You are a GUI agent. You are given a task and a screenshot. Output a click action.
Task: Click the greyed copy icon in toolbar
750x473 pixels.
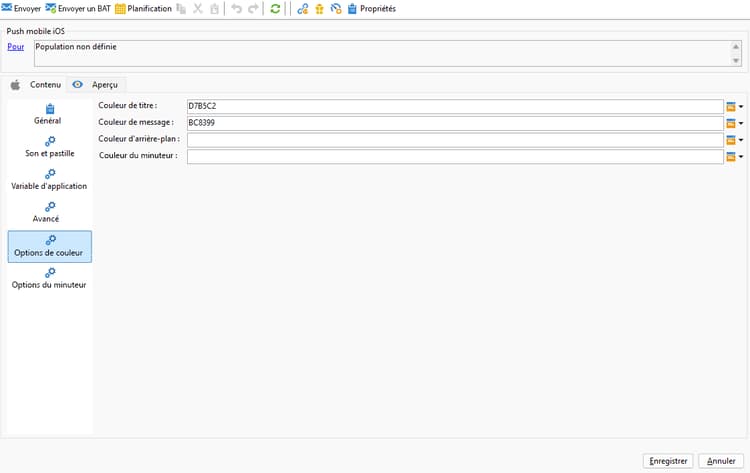[181, 9]
